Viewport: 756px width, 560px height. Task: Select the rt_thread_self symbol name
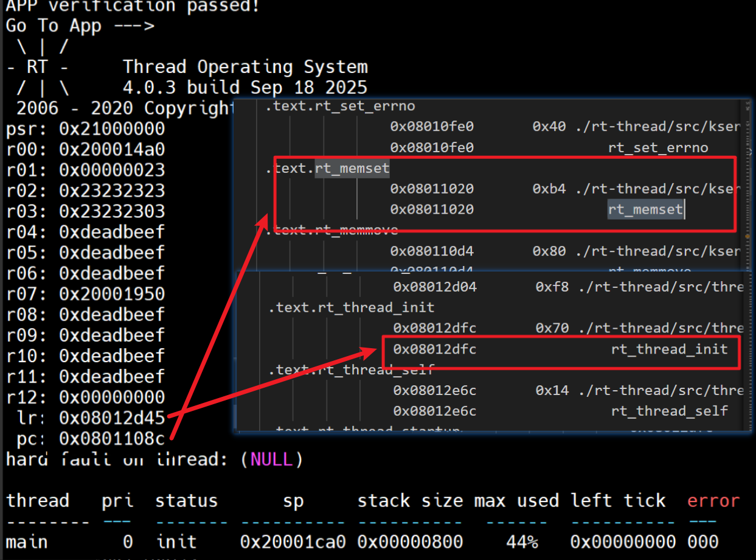click(x=669, y=411)
